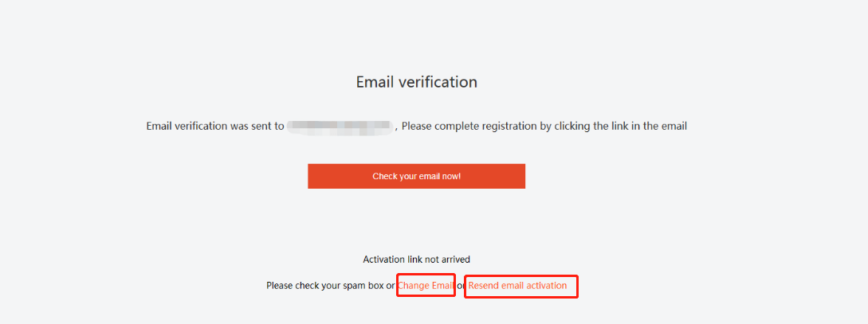Image resolution: width=868 pixels, height=324 pixels.
Task: Select the blurred email address
Action: point(340,127)
